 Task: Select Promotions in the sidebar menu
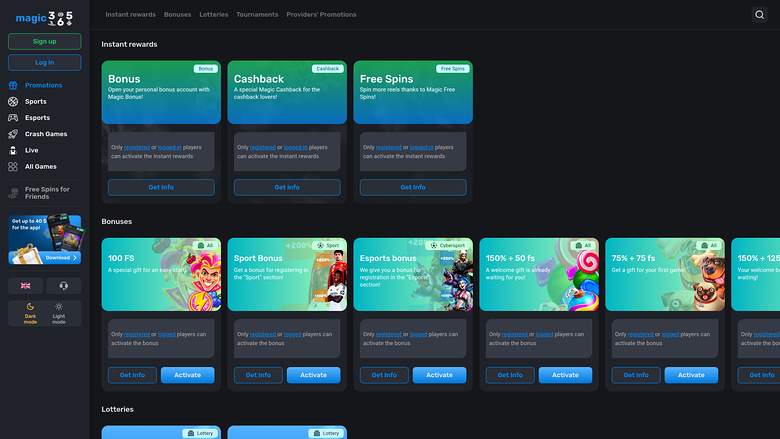[x=45, y=85]
